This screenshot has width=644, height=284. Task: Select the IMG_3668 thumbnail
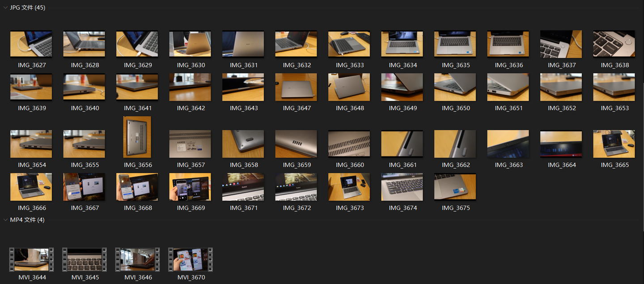[x=137, y=187]
